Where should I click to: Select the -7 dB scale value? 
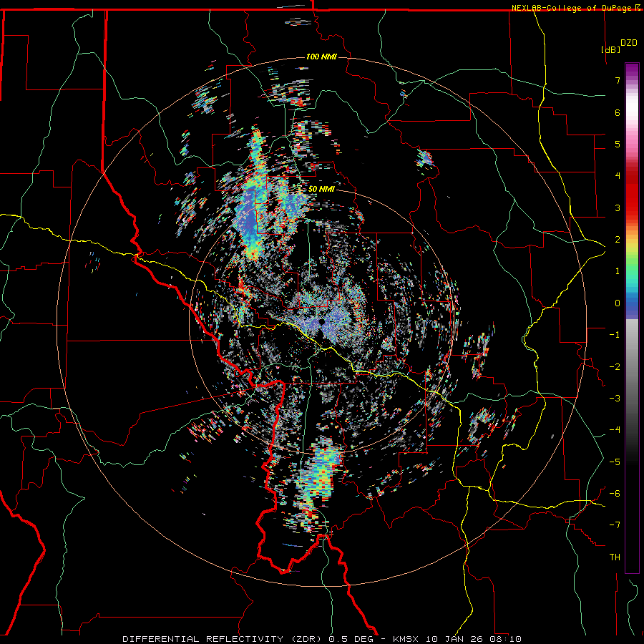pyautogui.click(x=615, y=525)
